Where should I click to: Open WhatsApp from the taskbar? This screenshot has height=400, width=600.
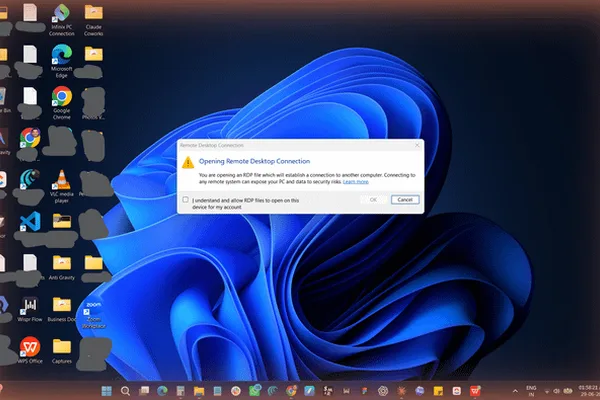254,391
